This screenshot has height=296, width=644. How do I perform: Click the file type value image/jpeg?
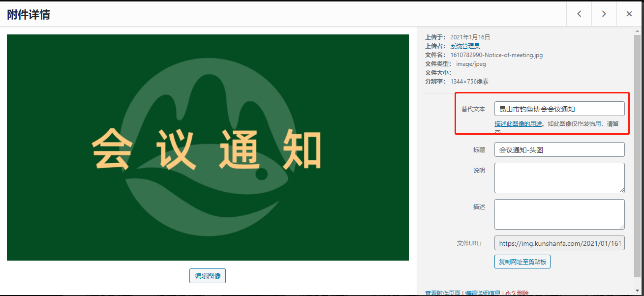coord(471,64)
